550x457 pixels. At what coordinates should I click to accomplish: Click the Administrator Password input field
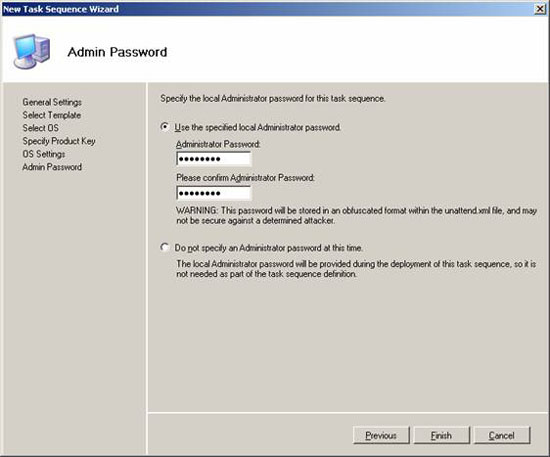tap(214, 159)
